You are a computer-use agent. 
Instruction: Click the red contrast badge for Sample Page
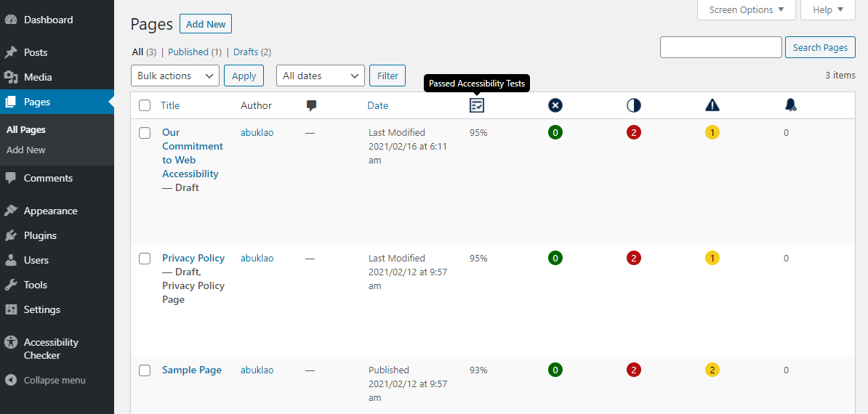(634, 370)
